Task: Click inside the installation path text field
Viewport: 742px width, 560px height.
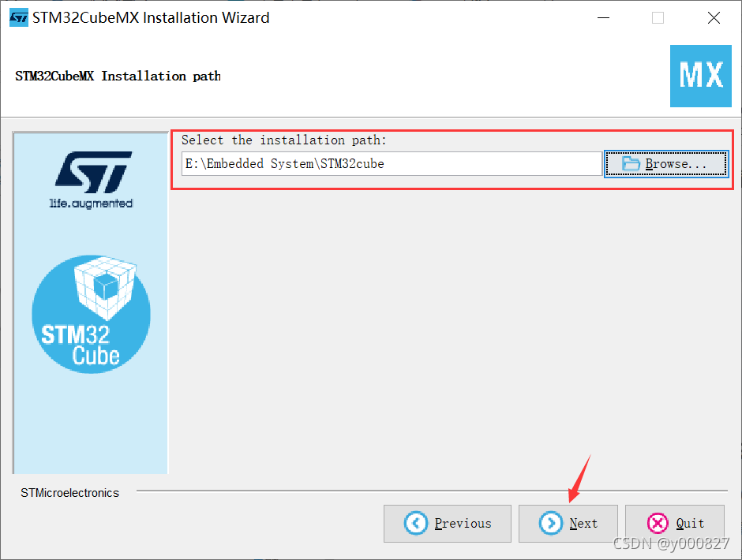Action: [x=392, y=163]
